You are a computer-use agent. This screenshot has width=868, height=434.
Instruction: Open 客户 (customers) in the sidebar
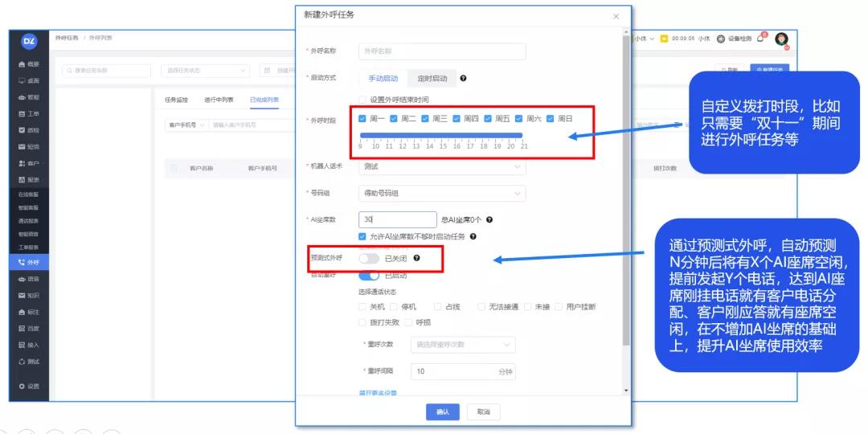[x=29, y=163]
